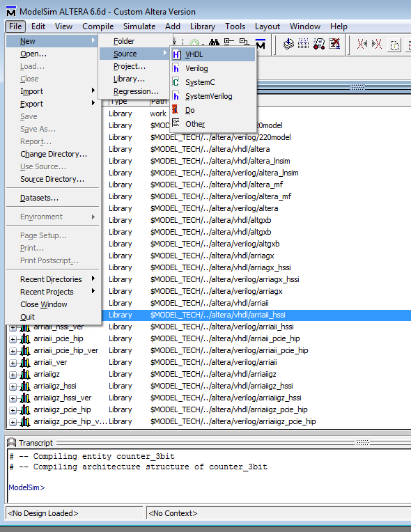Screen dimensions: 411x532
Task: Click the Collapse All toolbar icon
Action: click(229, 42)
